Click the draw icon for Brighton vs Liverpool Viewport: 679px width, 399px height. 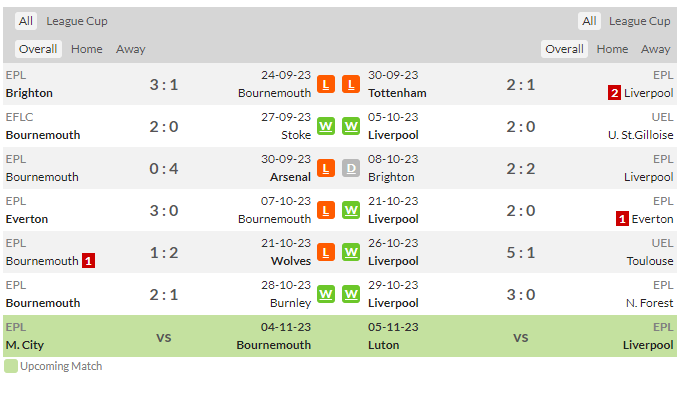click(x=351, y=169)
